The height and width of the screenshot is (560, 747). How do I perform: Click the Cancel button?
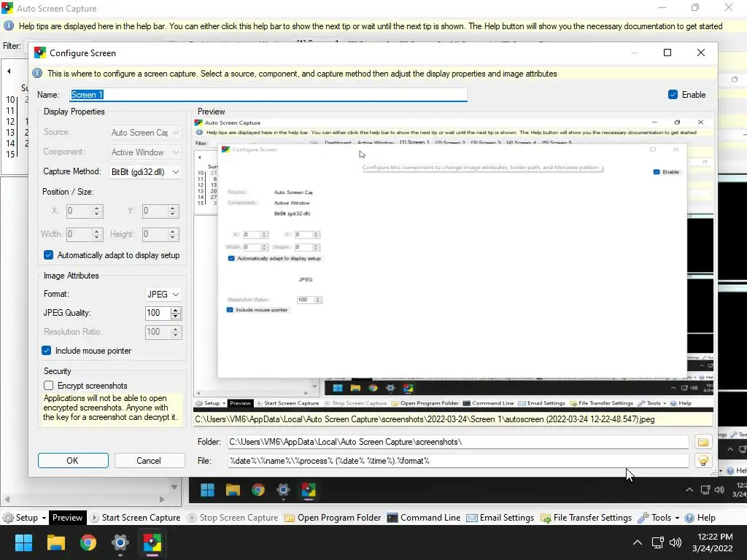point(149,461)
